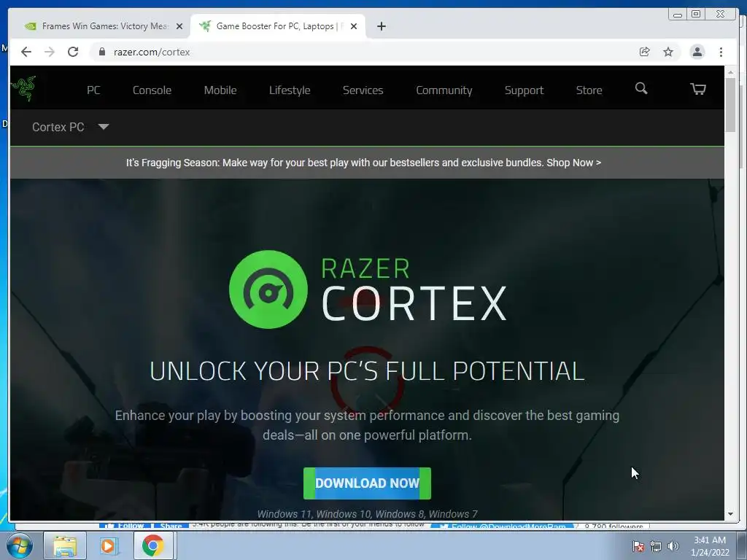The image size is (747, 560).
Task: Open the Store menu
Action: point(589,90)
